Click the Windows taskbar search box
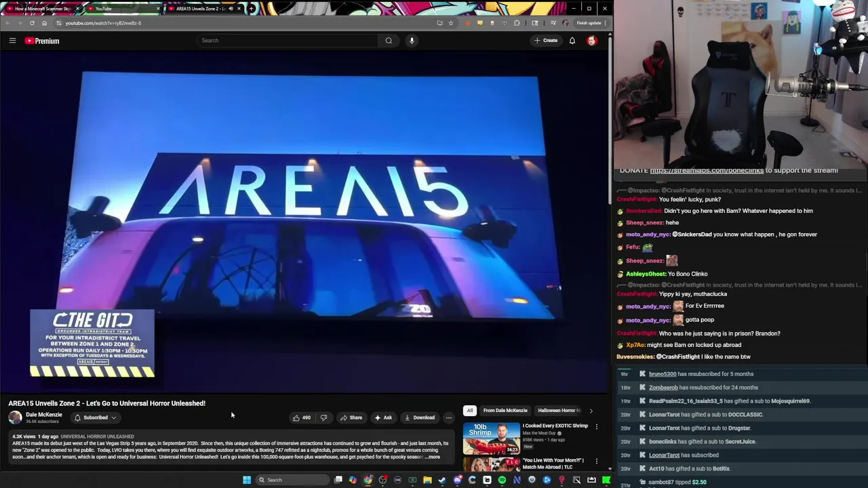 (292, 480)
